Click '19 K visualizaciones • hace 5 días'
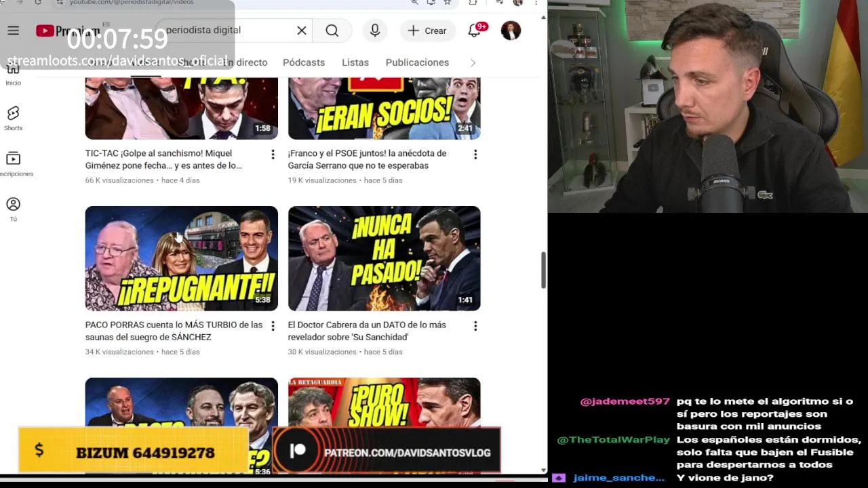 (x=345, y=180)
